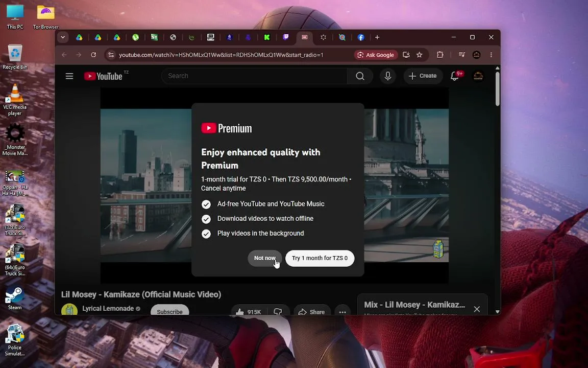Viewport: 588px width, 368px height.
Task: Switch to the ST icon tab
Action: (154, 37)
